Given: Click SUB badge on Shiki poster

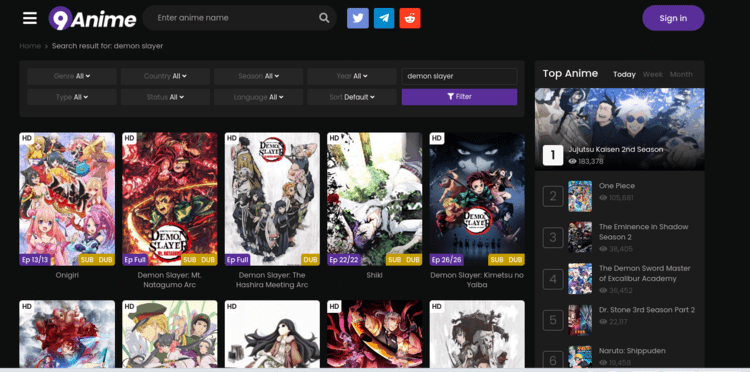Looking at the screenshot, I should (x=395, y=260).
